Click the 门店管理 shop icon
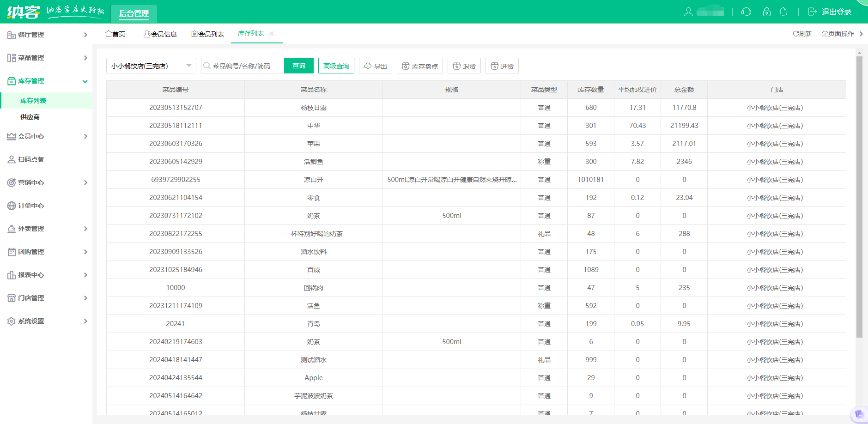 pyautogui.click(x=12, y=298)
